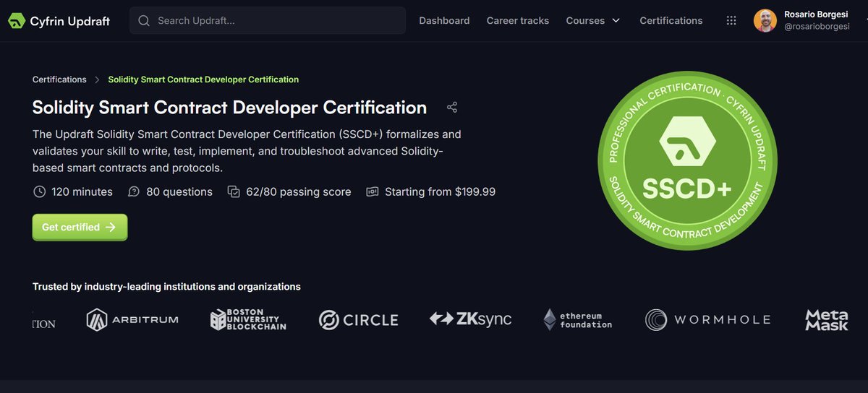Focus the Search Updraft field
Screen dimensions: 868x393
point(268,21)
